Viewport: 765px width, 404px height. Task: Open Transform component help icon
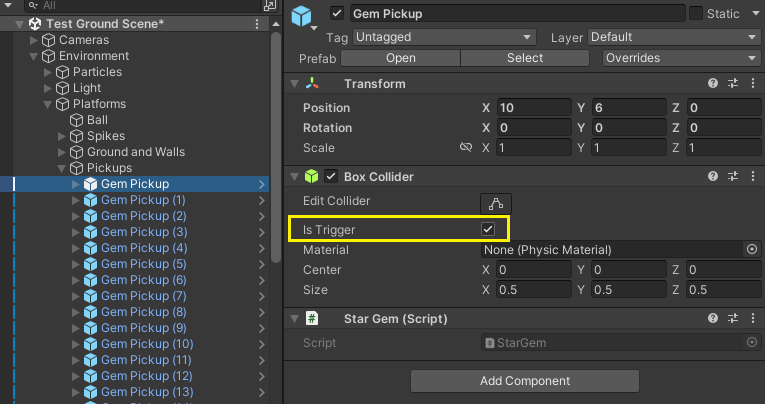pyautogui.click(x=713, y=83)
